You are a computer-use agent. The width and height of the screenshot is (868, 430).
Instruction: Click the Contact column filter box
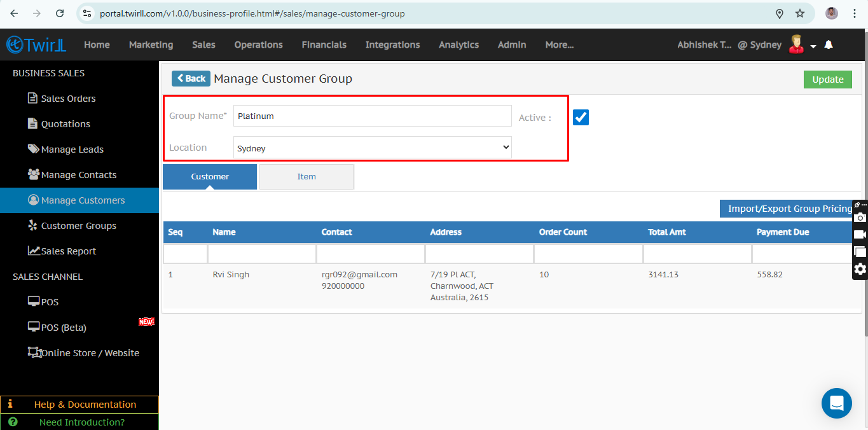(371, 254)
